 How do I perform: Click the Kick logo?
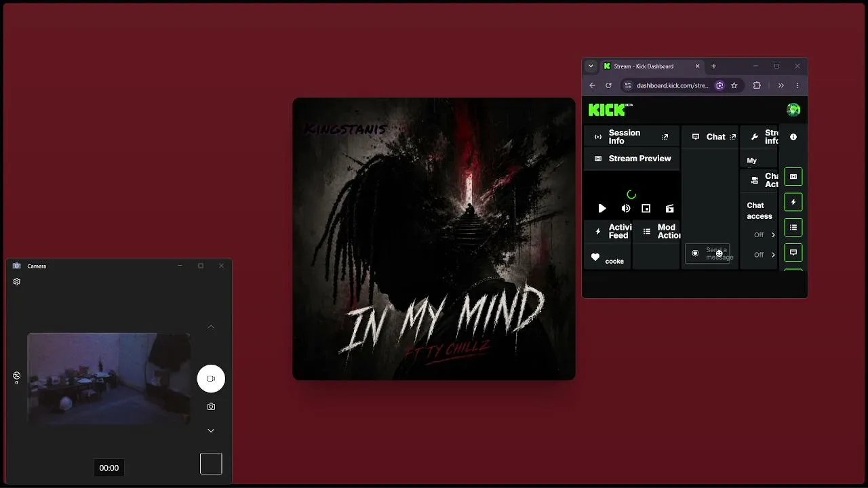(610, 109)
